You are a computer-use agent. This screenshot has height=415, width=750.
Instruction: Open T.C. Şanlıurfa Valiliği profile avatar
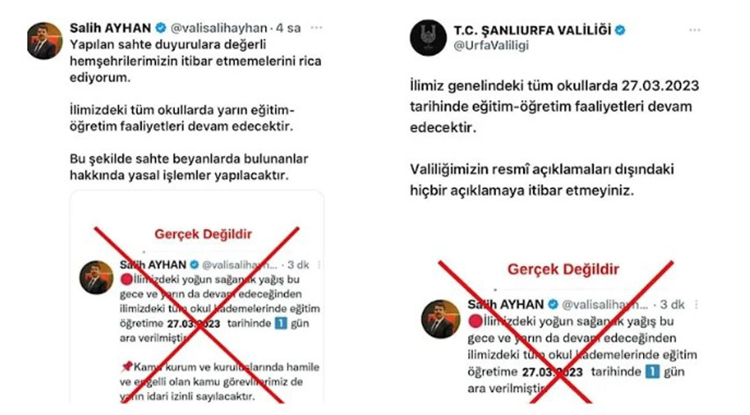428,38
